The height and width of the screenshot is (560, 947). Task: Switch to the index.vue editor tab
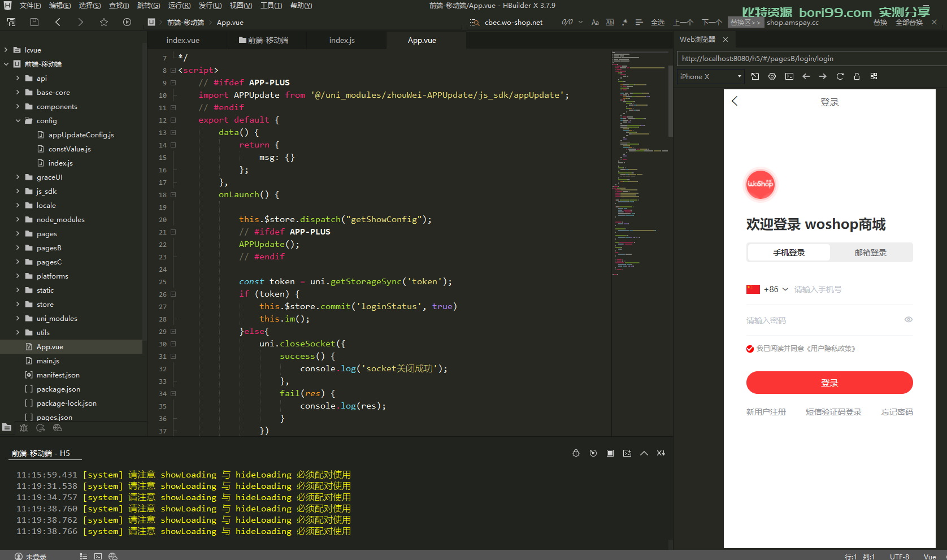[x=183, y=40]
